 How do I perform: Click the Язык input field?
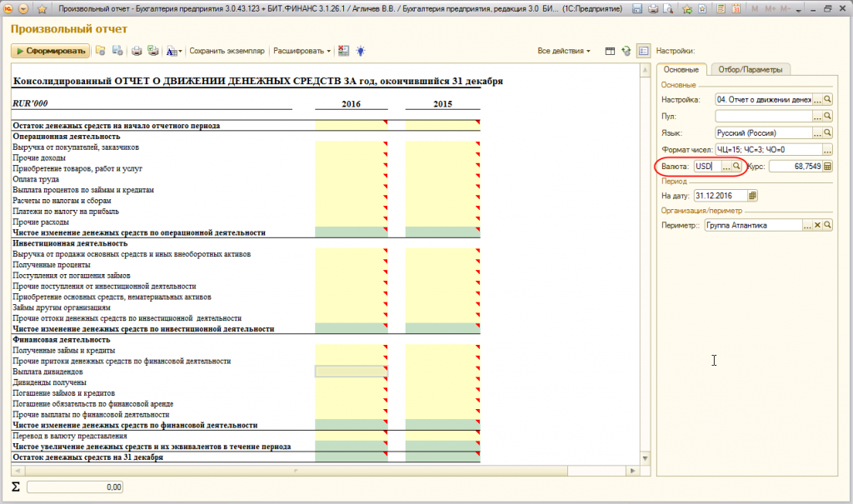pyautogui.click(x=762, y=132)
